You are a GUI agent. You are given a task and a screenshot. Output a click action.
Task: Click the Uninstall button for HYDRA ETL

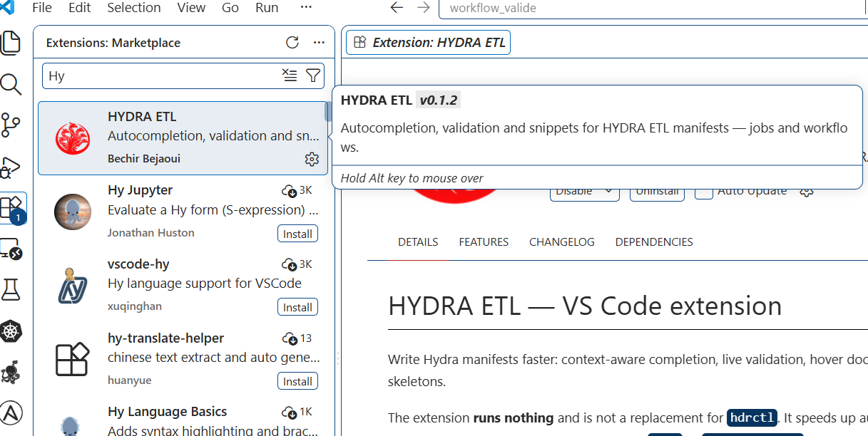(657, 193)
